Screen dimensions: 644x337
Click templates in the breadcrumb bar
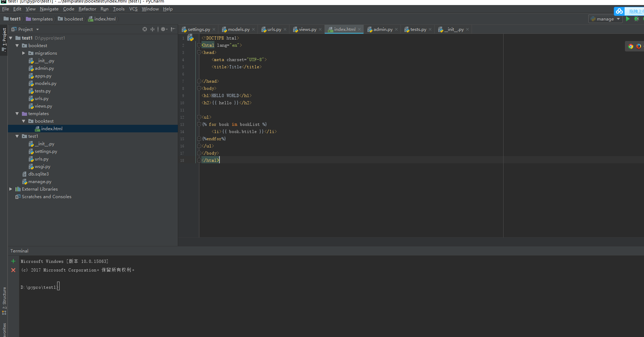point(39,19)
